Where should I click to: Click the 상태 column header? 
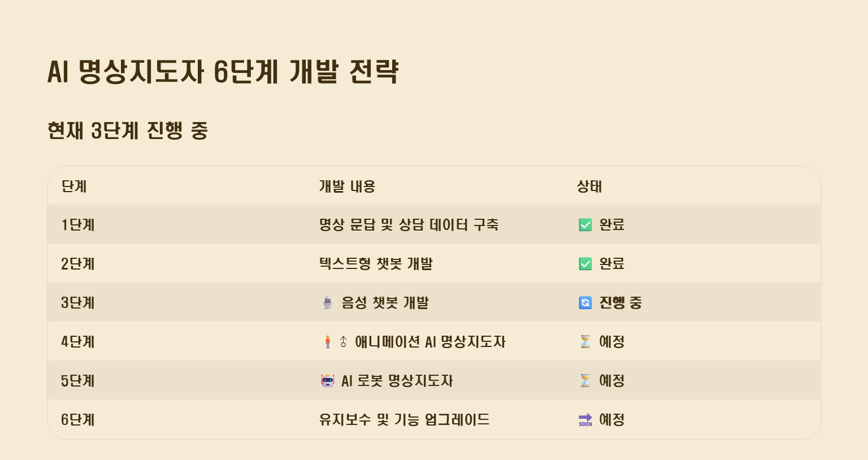click(x=589, y=186)
